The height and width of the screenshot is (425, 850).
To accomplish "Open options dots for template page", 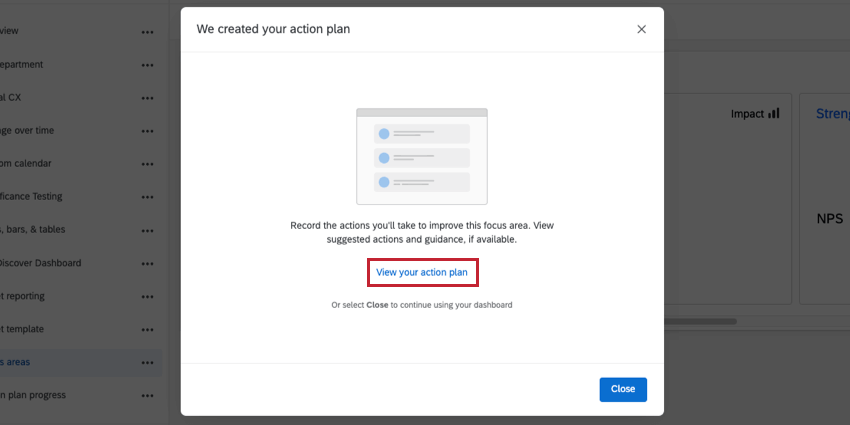I will (x=147, y=329).
